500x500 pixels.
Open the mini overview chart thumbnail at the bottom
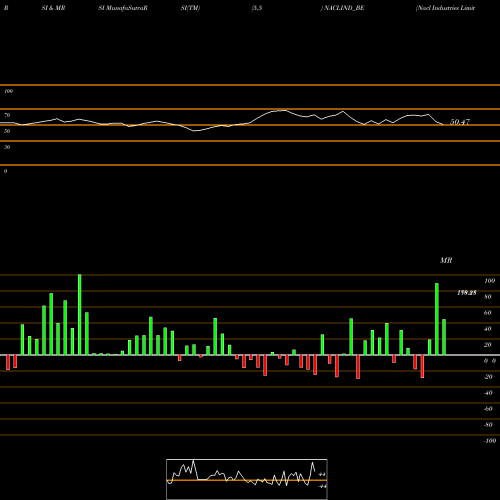tap(247, 479)
